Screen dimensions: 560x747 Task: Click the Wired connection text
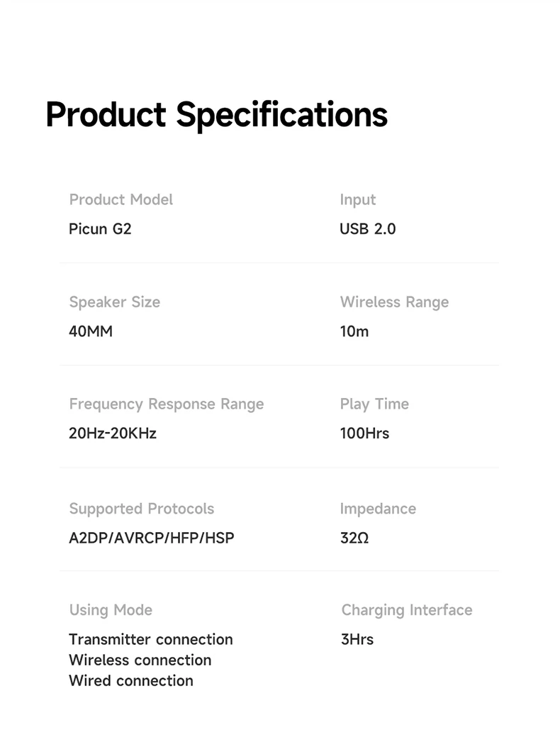click(x=130, y=681)
